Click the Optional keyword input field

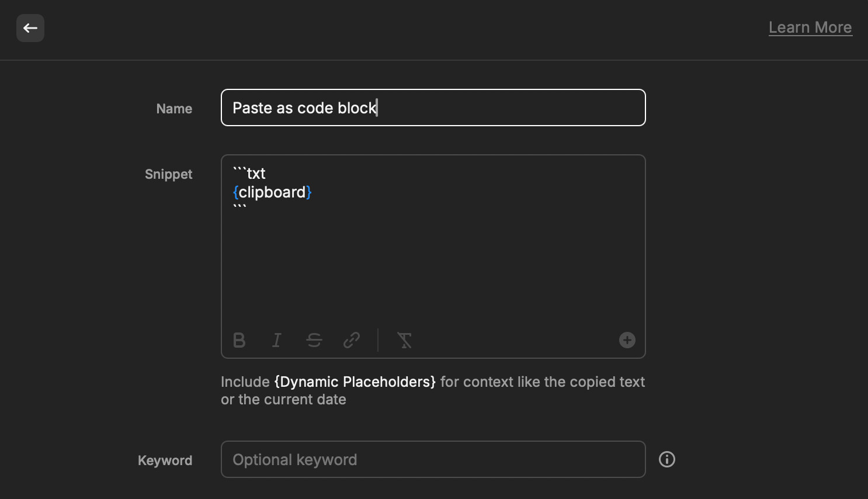433,459
